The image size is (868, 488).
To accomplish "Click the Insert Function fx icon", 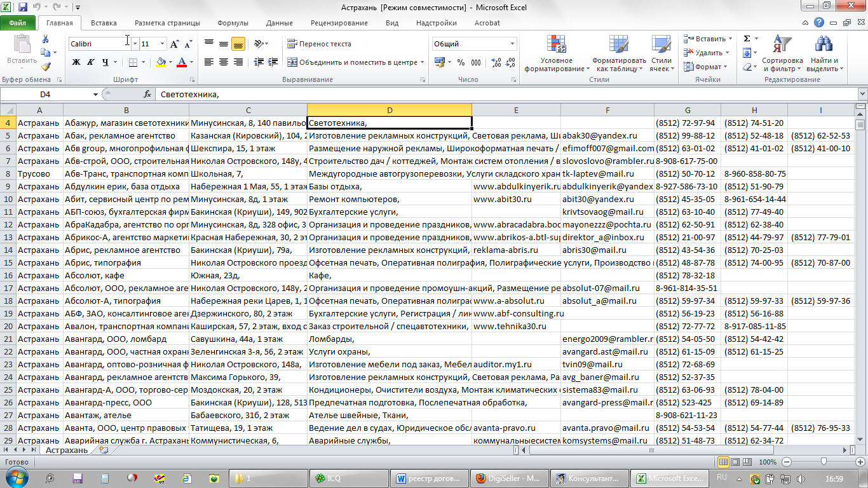I will point(147,94).
